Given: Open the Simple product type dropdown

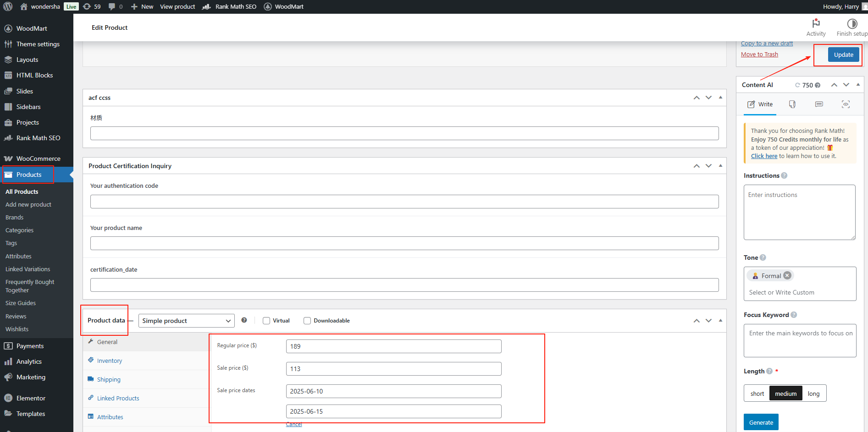Looking at the screenshot, I should (x=186, y=321).
